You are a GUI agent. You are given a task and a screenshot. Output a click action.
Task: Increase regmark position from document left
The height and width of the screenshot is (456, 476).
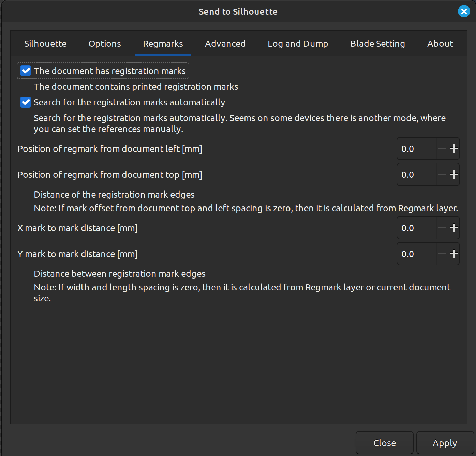[x=453, y=148]
